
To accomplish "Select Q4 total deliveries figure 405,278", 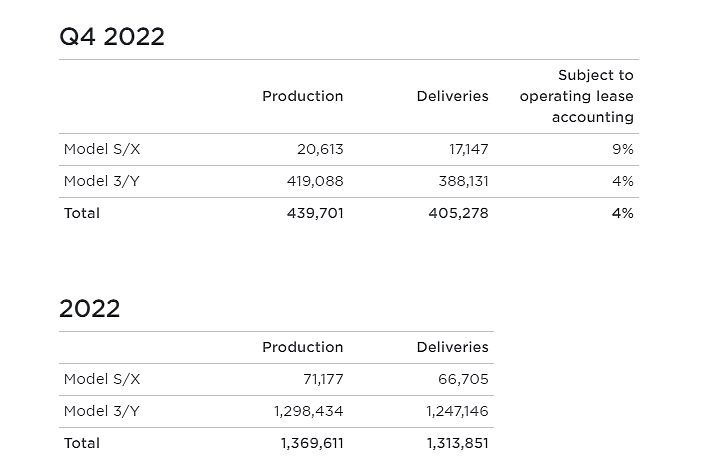I will click(x=458, y=213).
